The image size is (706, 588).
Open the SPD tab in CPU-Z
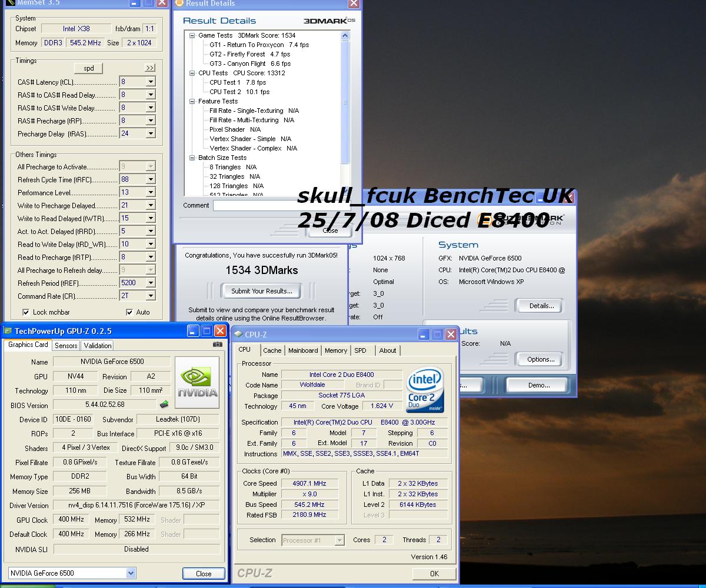pyautogui.click(x=361, y=350)
